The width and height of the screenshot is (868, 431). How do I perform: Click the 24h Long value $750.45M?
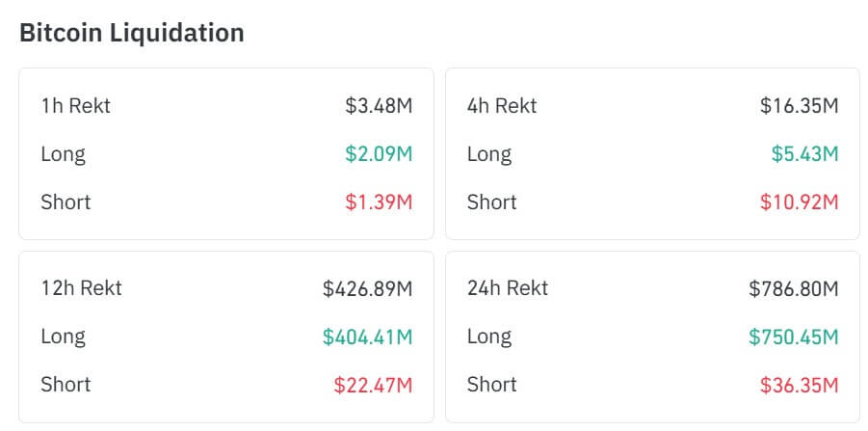[794, 337]
